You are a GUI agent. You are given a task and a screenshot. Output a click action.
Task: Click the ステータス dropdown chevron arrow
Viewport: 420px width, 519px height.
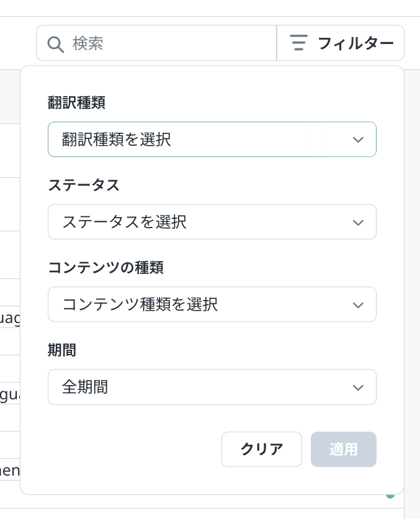(x=358, y=223)
